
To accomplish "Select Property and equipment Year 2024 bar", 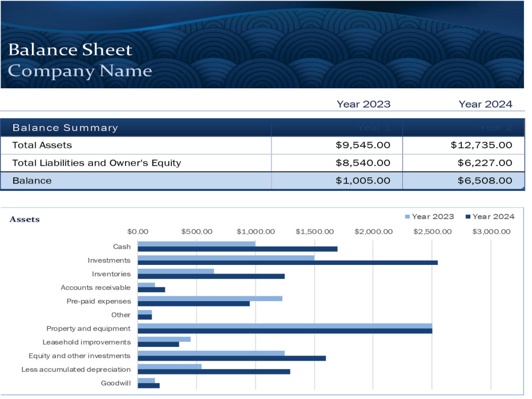I will click(285, 331).
